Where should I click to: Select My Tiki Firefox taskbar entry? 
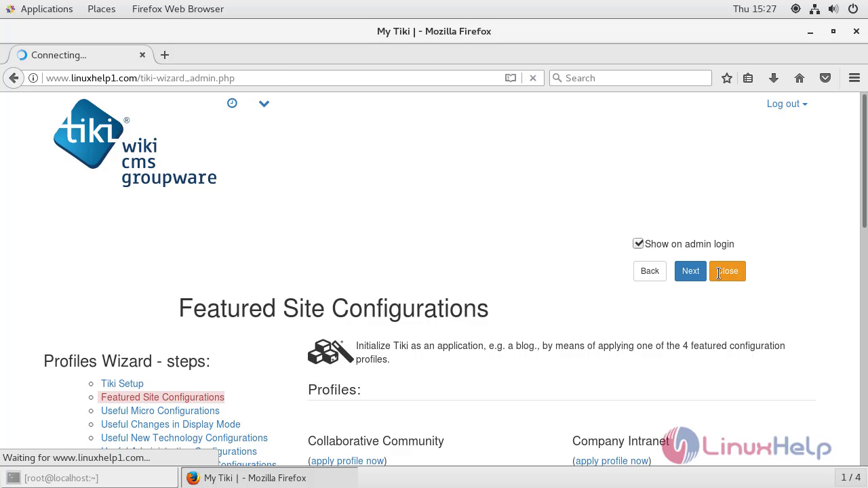click(270, 478)
